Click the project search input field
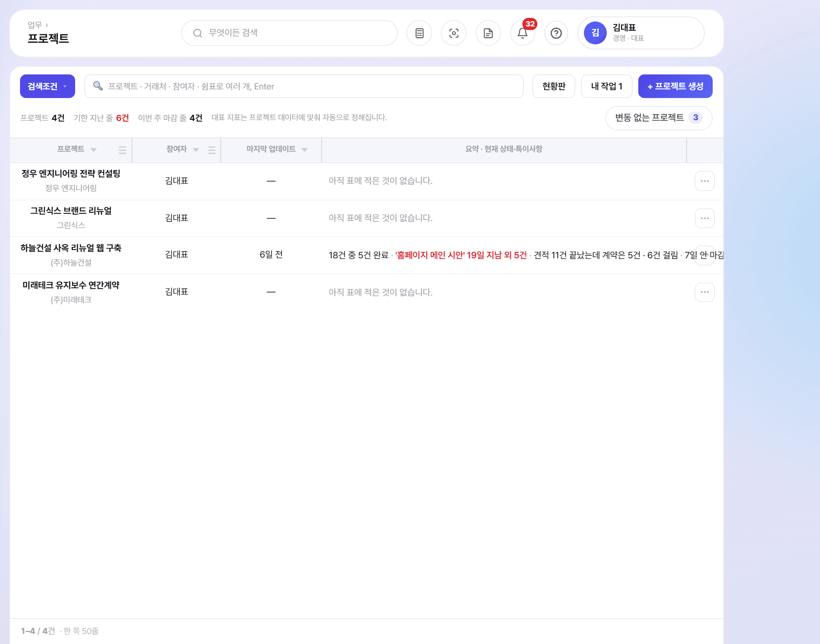The image size is (820, 644). click(x=304, y=86)
